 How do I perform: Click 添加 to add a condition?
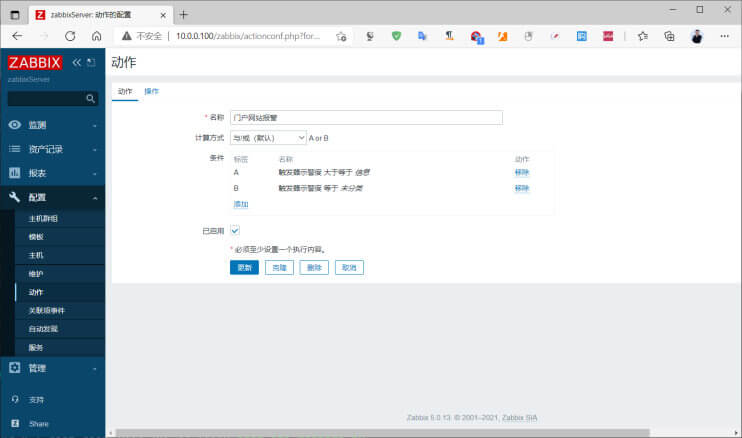click(241, 204)
